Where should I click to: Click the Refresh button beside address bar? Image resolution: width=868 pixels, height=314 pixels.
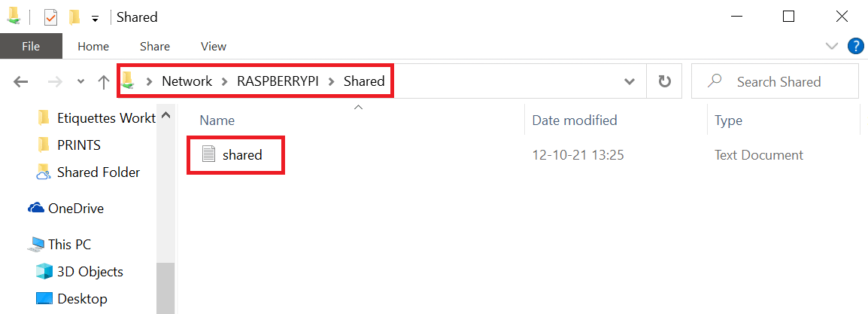pos(664,81)
